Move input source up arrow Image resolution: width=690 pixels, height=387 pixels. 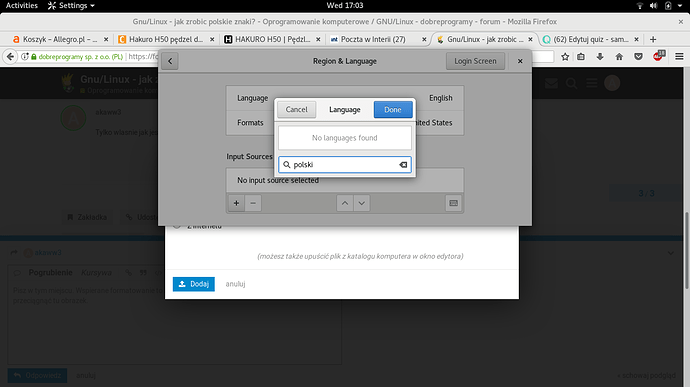[345, 203]
